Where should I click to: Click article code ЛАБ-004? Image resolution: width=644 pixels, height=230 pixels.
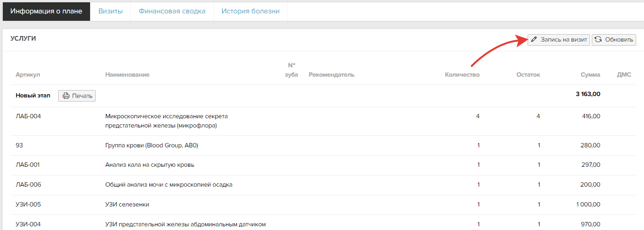(x=28, y=116)
